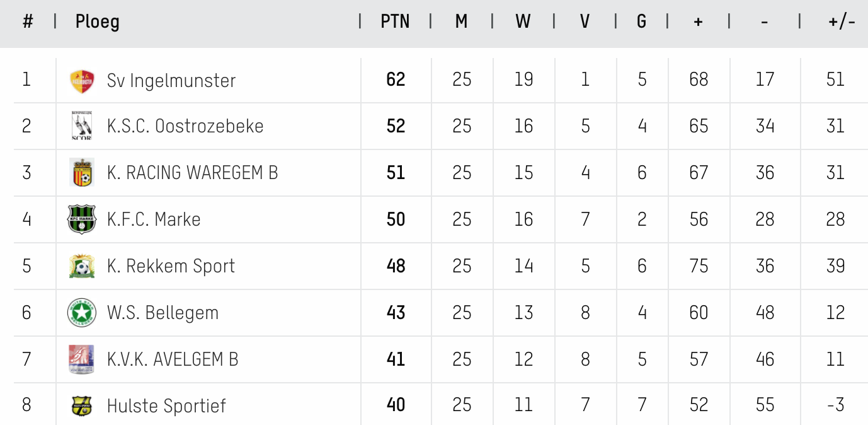This screenshot has width=868, height=425.
Task: Open the Sv Ingelmunster team link
Action: click(171, 81)
